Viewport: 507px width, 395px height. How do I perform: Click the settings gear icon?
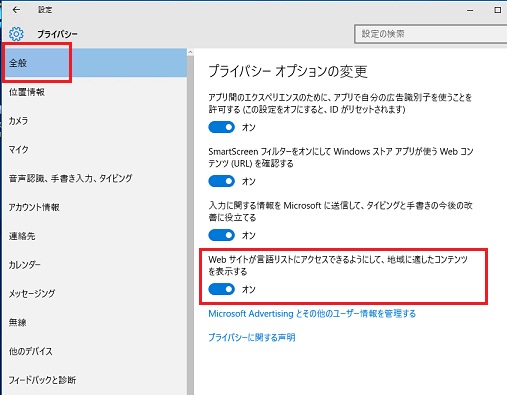pyautogui.click(x=16, y=34)
